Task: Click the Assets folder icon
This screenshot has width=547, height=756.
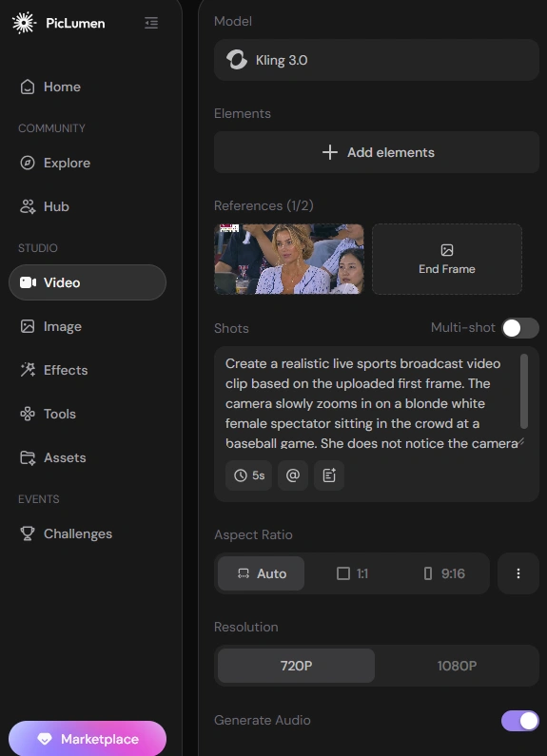Action: [28, 457]
